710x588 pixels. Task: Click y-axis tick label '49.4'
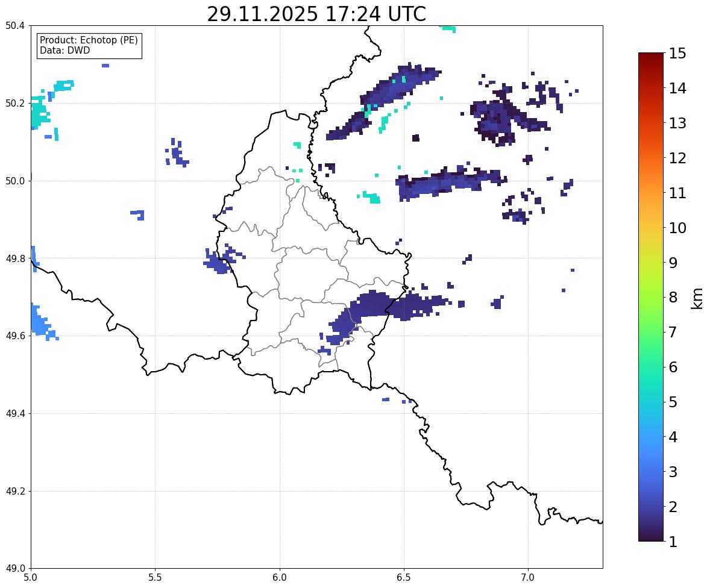click(15, 414)
